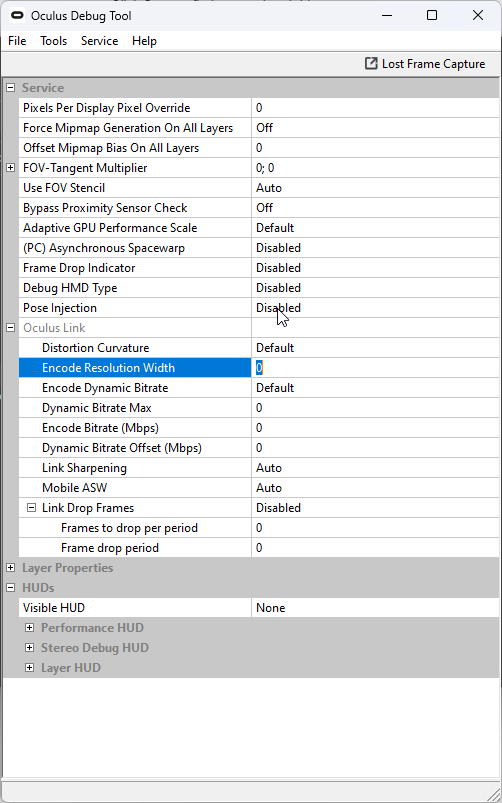This screenshot has width=502, height=803.
Task: Collapse the Service section
Action: click(x=11, y=88)
